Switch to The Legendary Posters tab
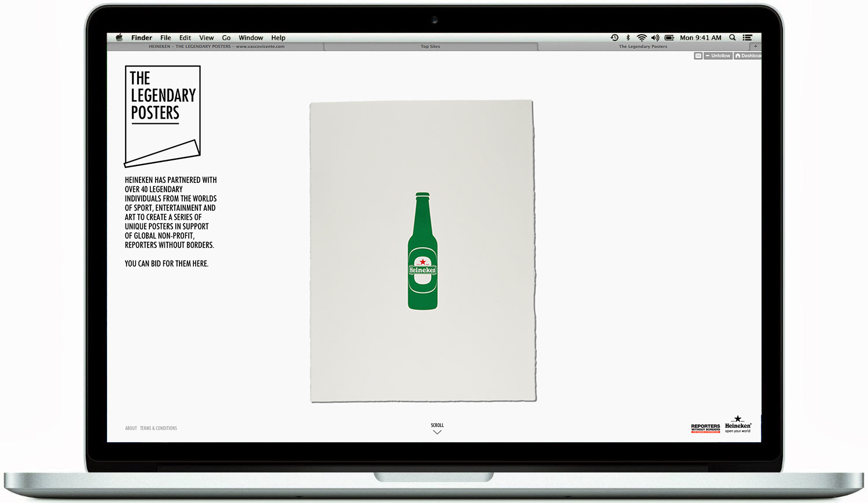 click(x=643, y=46)
